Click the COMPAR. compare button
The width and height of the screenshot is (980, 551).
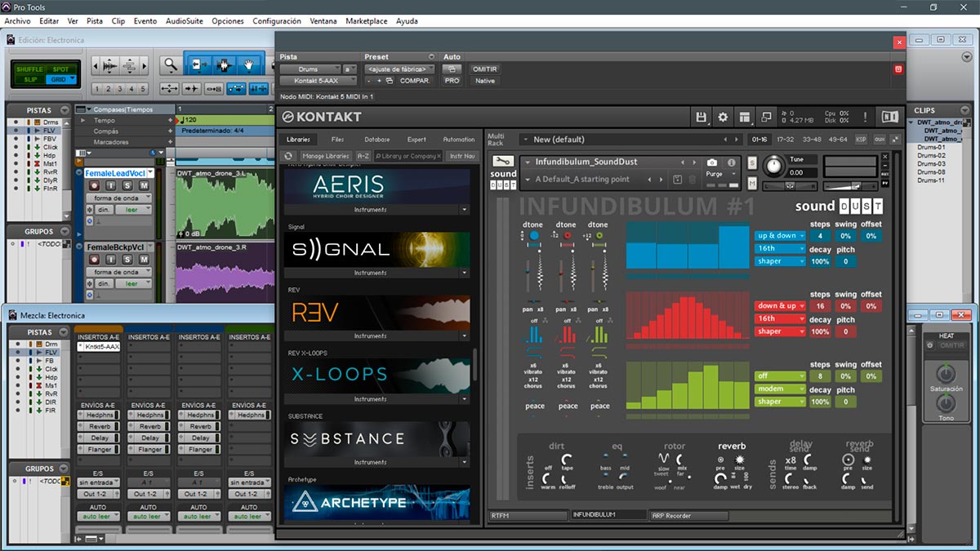click(415, 81)
